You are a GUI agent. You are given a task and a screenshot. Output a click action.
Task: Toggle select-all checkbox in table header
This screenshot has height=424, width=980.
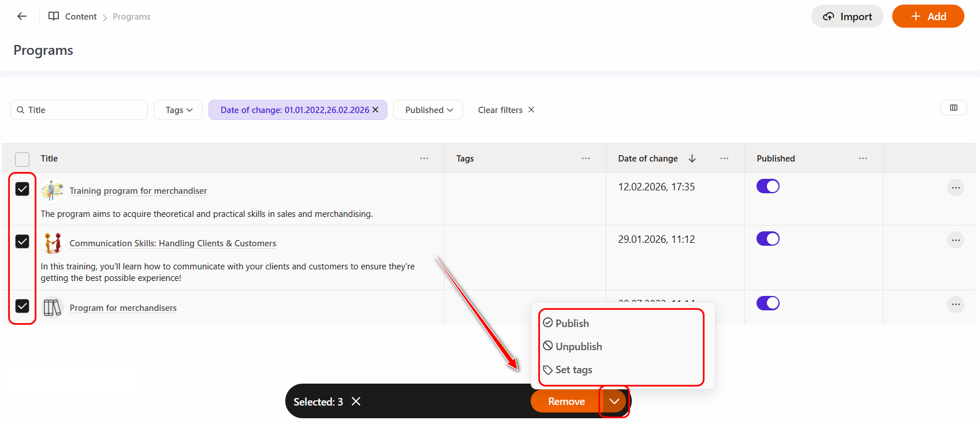tap(22, 159)
